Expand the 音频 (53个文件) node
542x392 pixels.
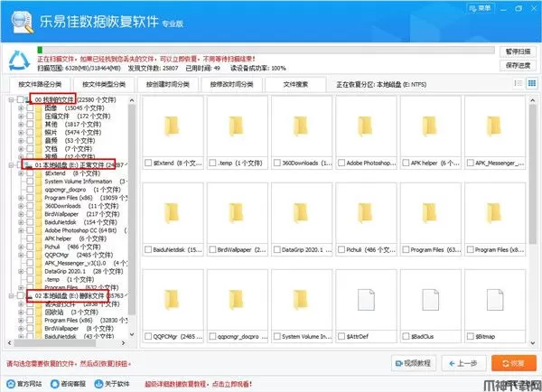click(21, 141)
